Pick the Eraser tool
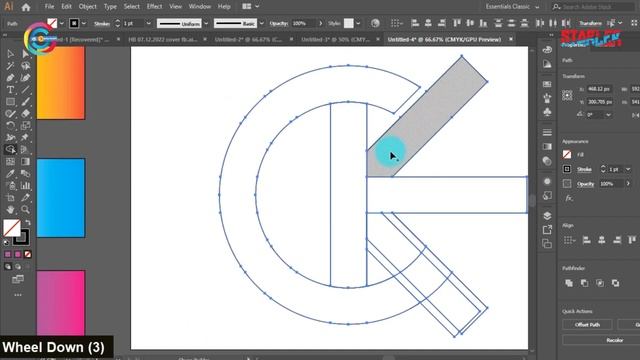Viewport: 640px width, 360px height. [x=25, y=114]
